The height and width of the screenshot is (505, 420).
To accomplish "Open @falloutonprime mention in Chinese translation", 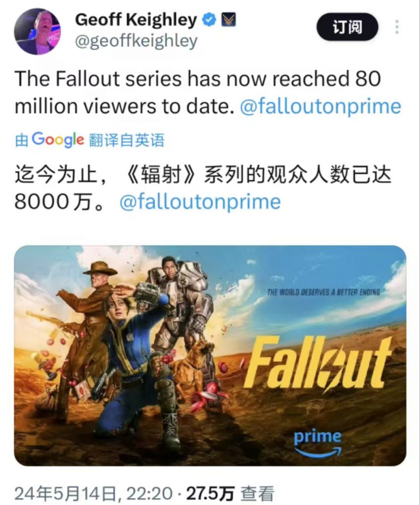I will (200, 202).
